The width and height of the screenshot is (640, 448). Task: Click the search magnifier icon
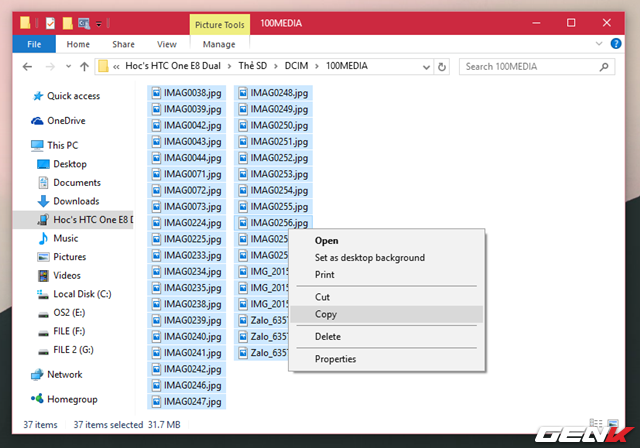click(603, 67)
